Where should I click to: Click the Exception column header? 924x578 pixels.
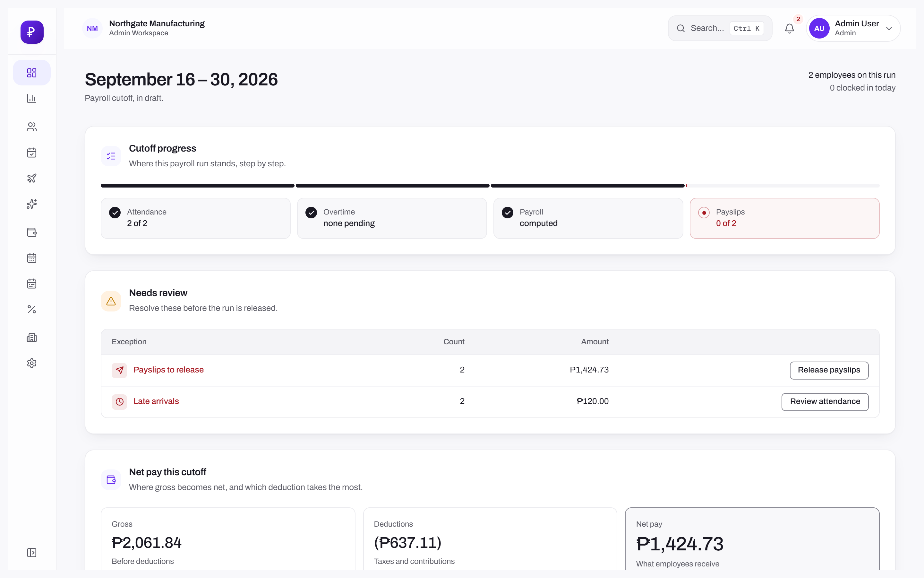point(129,342)
